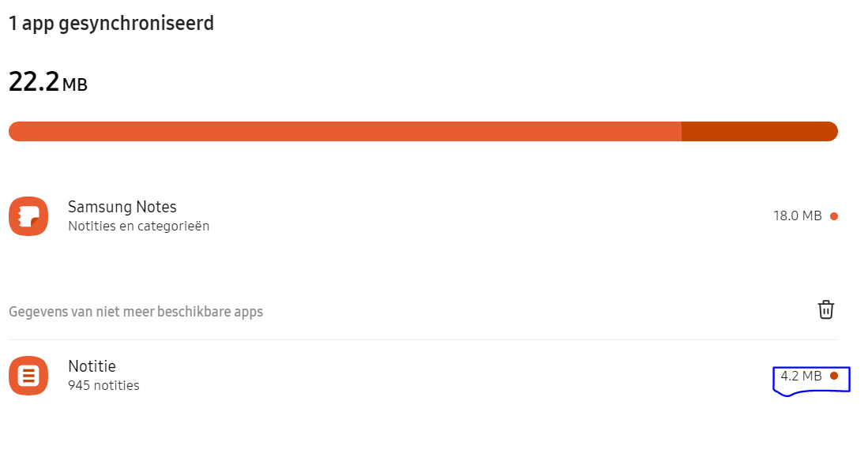Select the Samsung Notes title text
Screen dimensions: 868x457
(x=122, y=207)
